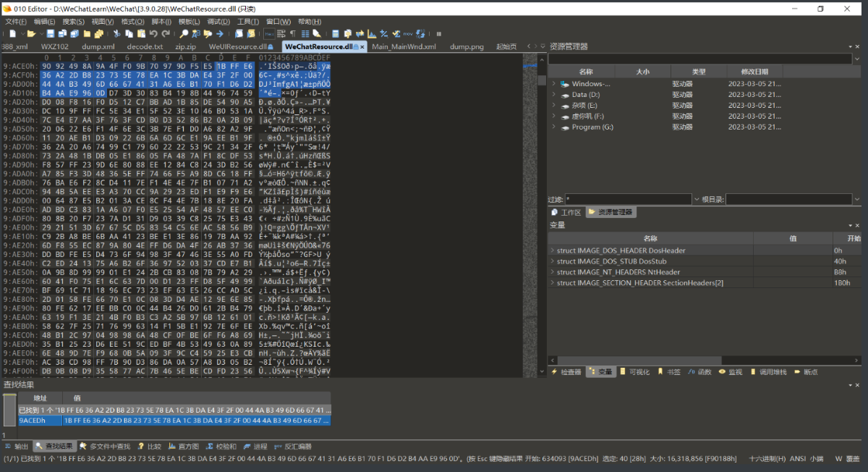
Task: Open the 工具(T) menu
Action: click(x=248, y=22)
